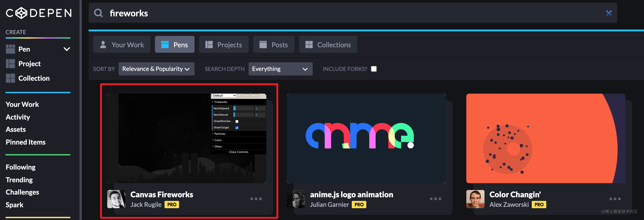Open the anime.js logo animation preview
644x220 pixels.
coord(366,138)
